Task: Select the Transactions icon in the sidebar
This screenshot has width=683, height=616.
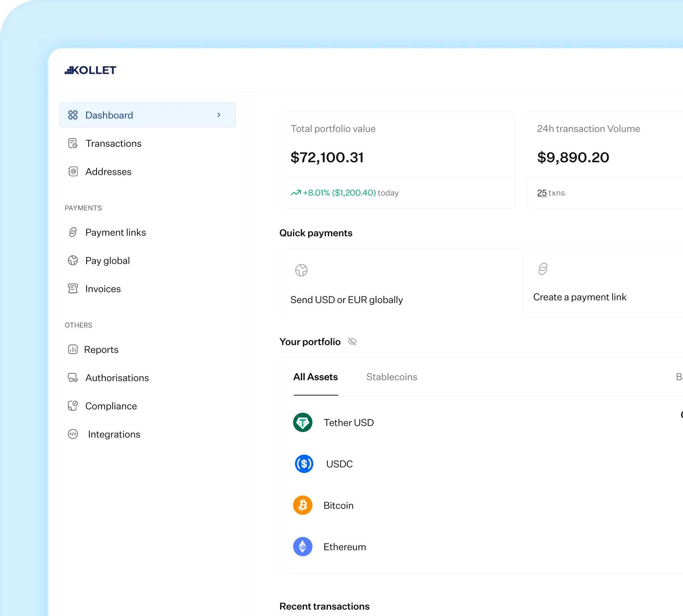Action: [73, 143]
